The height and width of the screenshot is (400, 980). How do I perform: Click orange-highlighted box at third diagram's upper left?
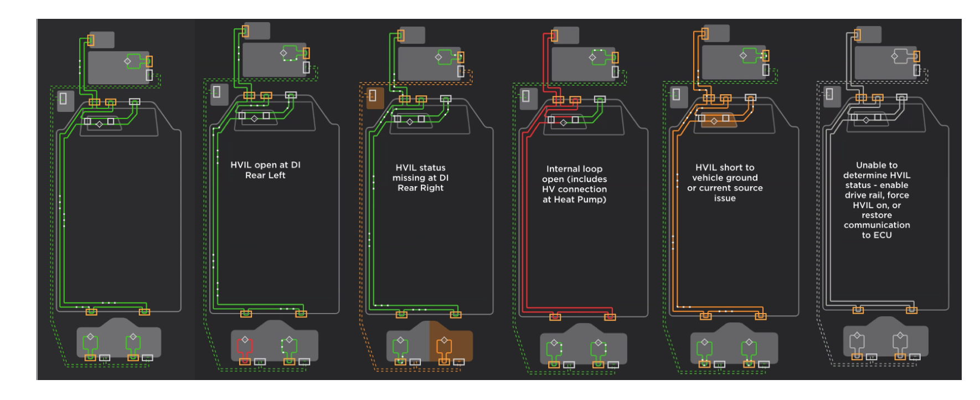coord(375,97)
